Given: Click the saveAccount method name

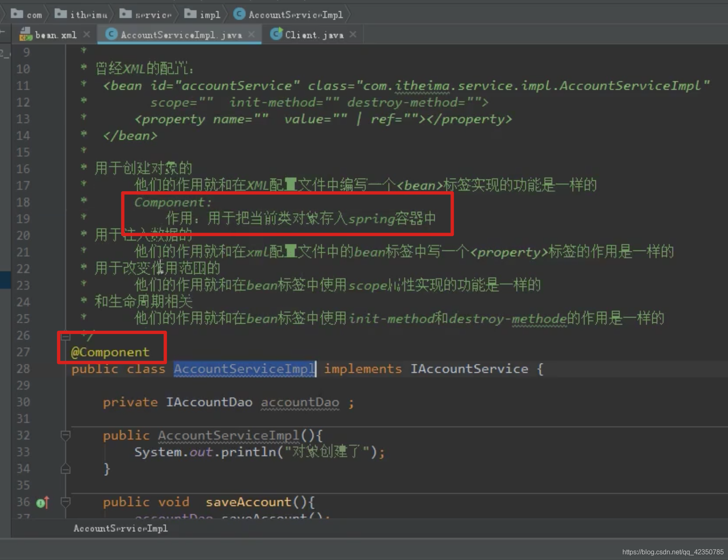Looking at the screenshot, I should pyautogui.click(x=248, y=502).
